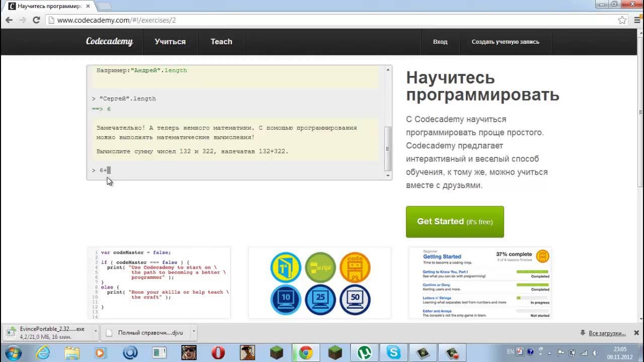The width and height of the screenshot is (644, 362).
Task: Click the 37% complete progress badge icon
Action: pyautogui.click(x=542, y=256)
